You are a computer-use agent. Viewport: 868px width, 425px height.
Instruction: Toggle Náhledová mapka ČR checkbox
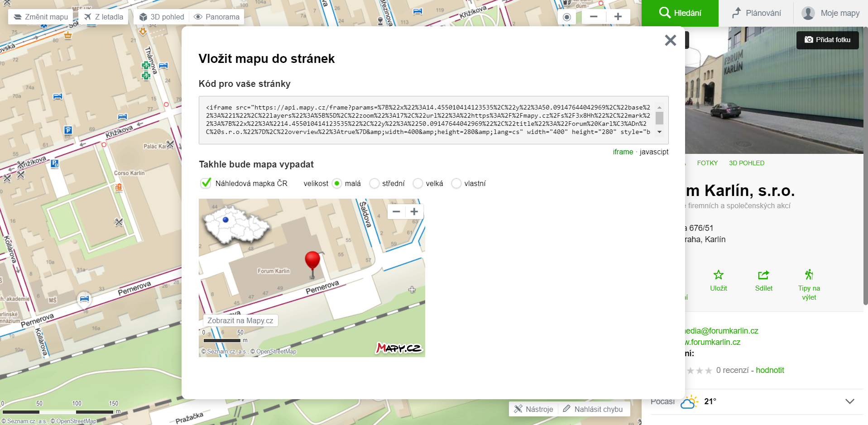206,183
